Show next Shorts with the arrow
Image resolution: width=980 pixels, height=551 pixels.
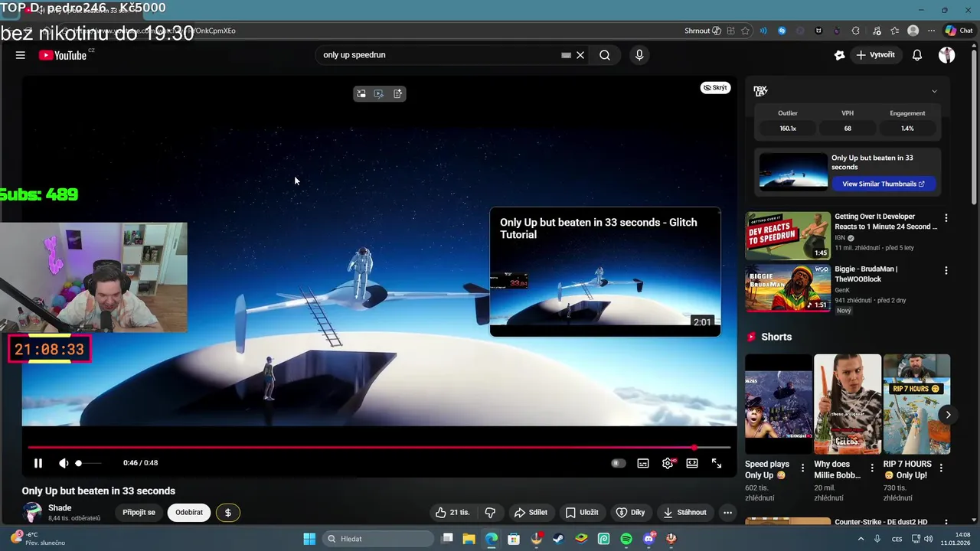tap(948, 415)
